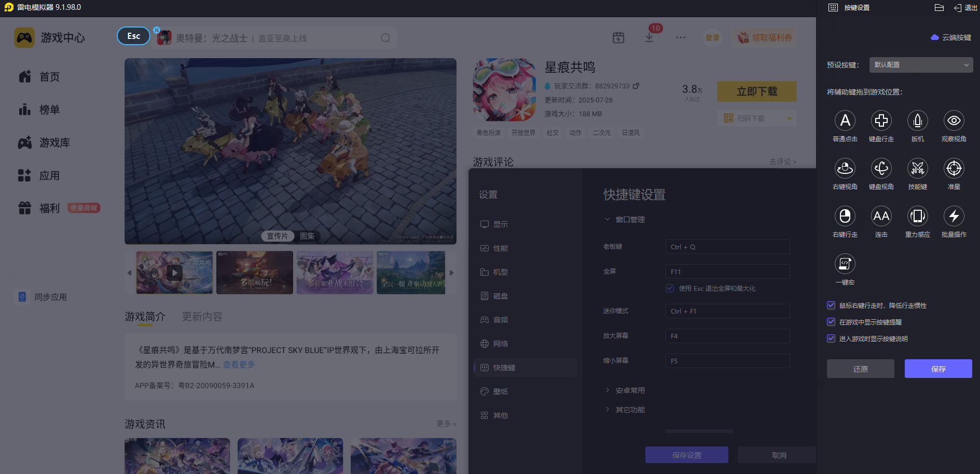
Task: Open 福利 benefits in sidebar
Action: point(58,208)
